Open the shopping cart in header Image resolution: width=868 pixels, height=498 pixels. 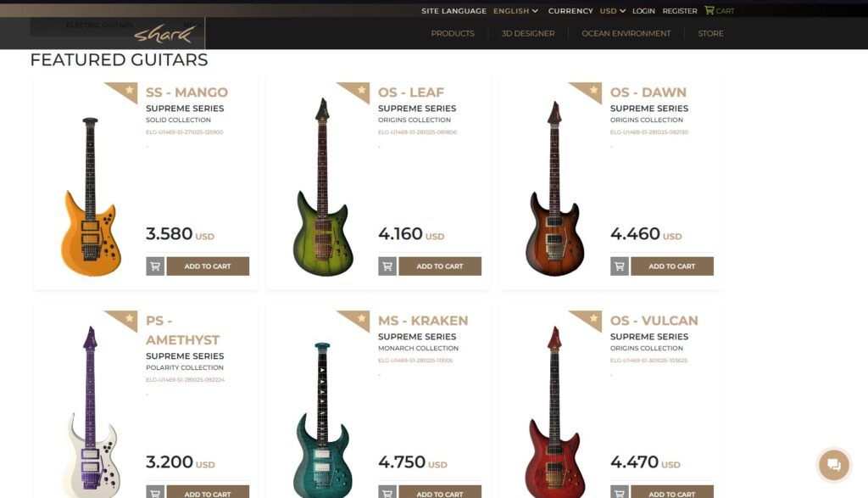pyautogui.click(x=719, y=10)
